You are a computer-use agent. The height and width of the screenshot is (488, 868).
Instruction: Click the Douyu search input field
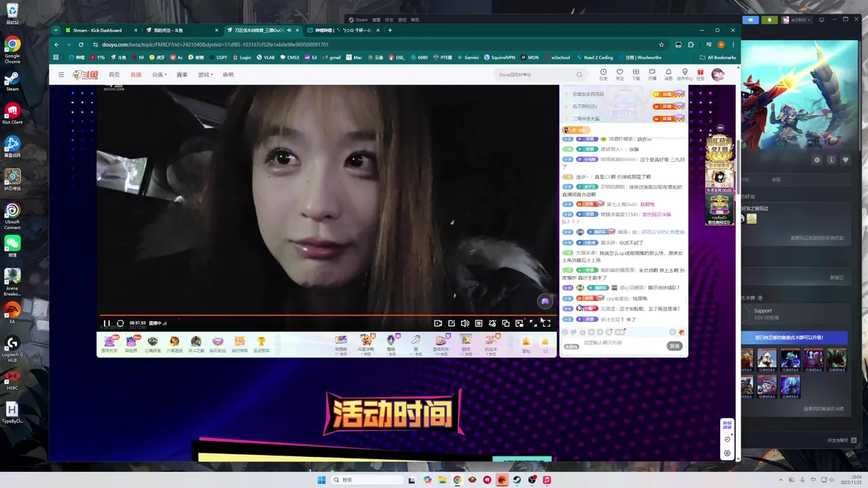coord(536,75)
